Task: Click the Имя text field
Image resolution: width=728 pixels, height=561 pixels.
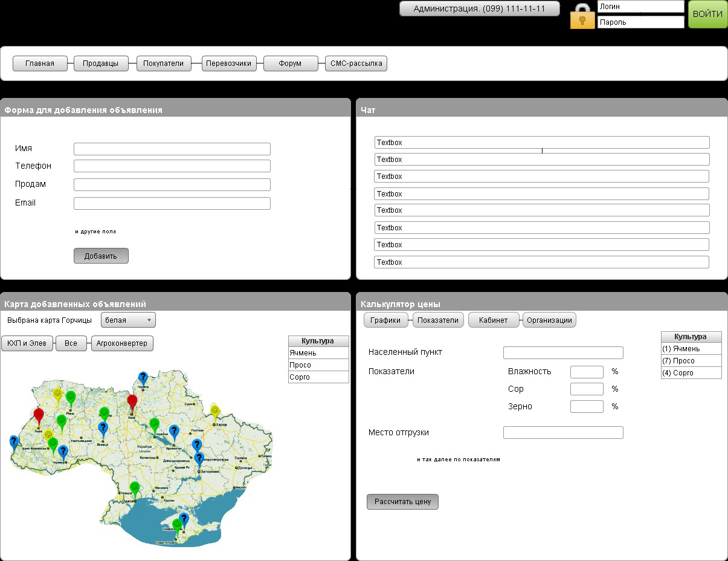Action: (172, 149)
